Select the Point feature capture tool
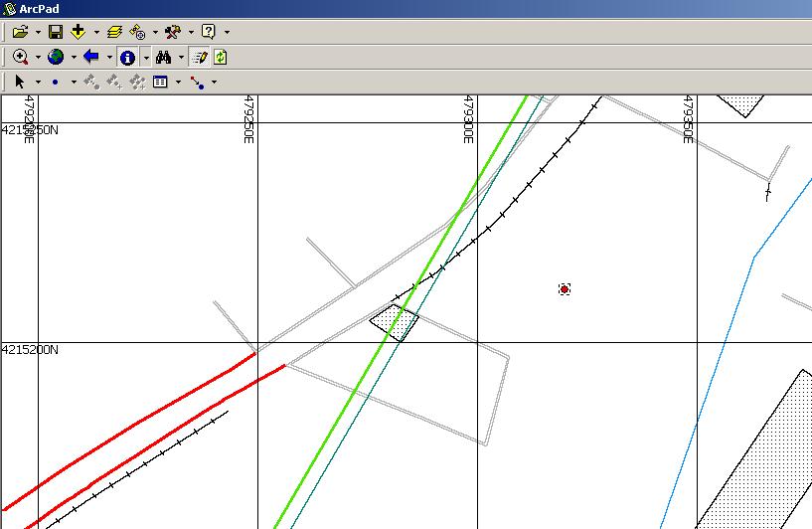This screenshot has width=812, height=529. [56, 82]
